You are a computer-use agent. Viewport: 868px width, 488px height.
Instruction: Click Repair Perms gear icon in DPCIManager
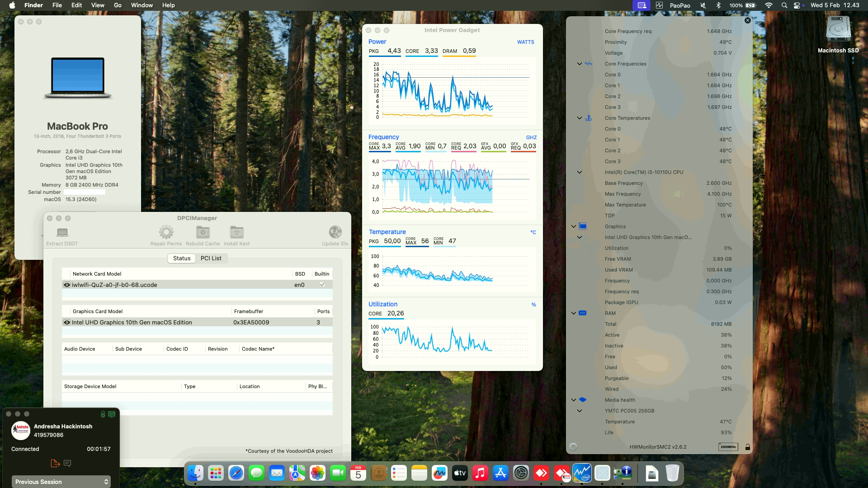tap(166, 232)
